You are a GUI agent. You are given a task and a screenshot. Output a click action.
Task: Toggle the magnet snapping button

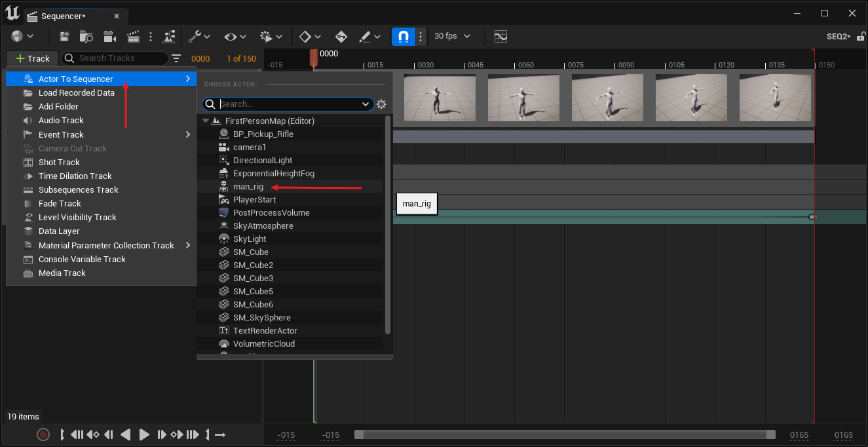[x=404, y=37]
